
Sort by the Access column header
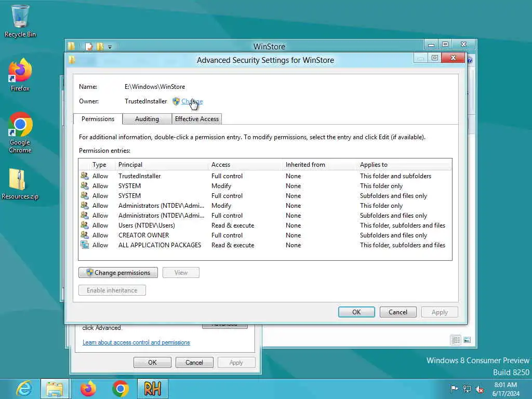246,165
